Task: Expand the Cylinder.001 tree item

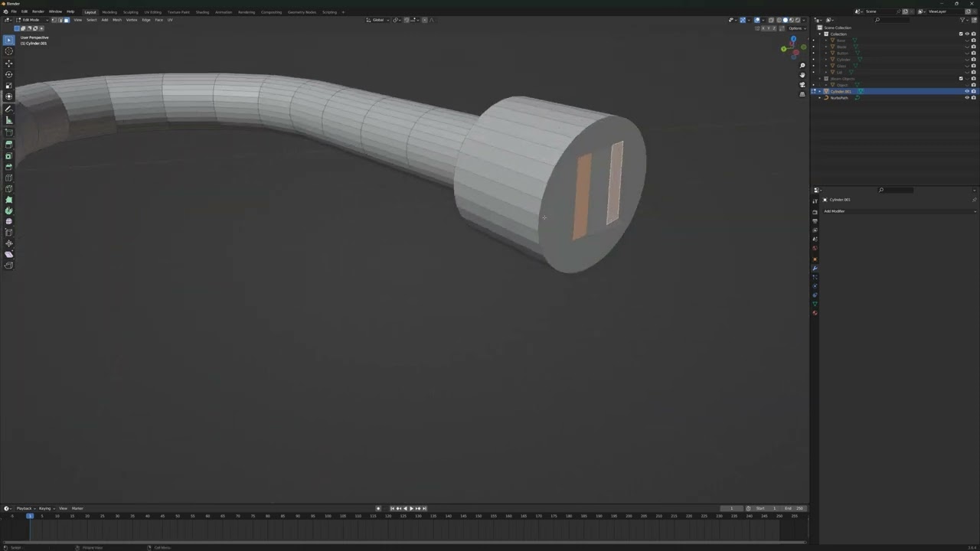Action: (x=819, y=91)
